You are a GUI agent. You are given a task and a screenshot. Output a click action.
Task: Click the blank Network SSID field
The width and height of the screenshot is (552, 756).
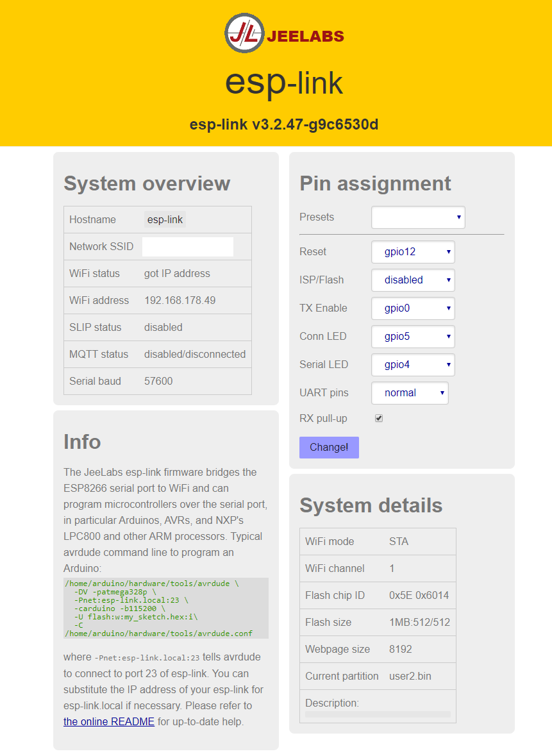click(x=187, y=247)
